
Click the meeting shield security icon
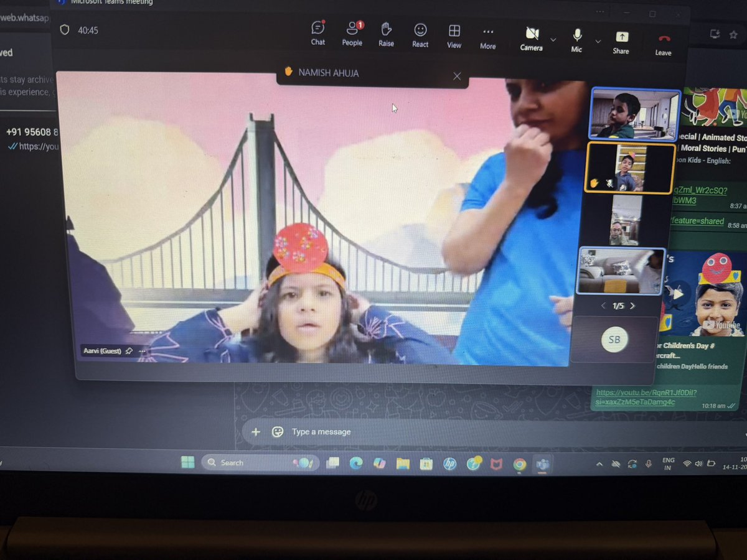point(63,30)
